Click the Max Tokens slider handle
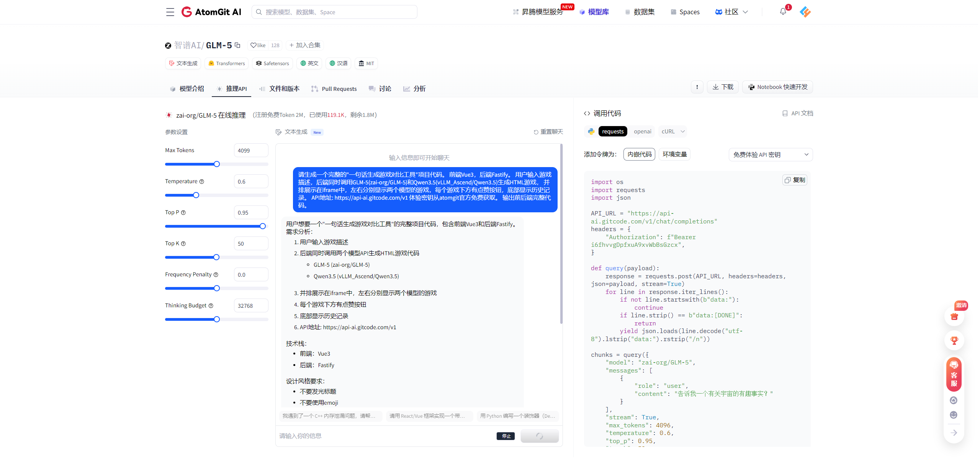Viewport: 980px width, 471px height. click(217, 164)
